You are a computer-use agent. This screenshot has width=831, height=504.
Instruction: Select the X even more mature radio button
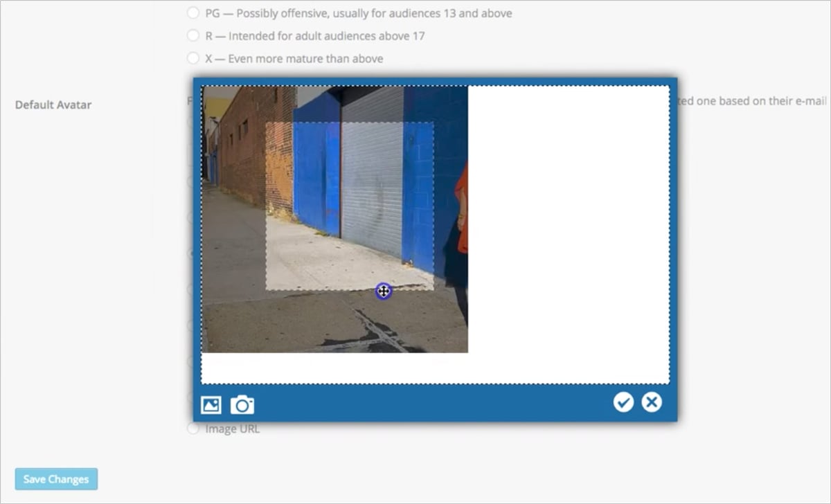pyautogui.click(x=193, y=59)
